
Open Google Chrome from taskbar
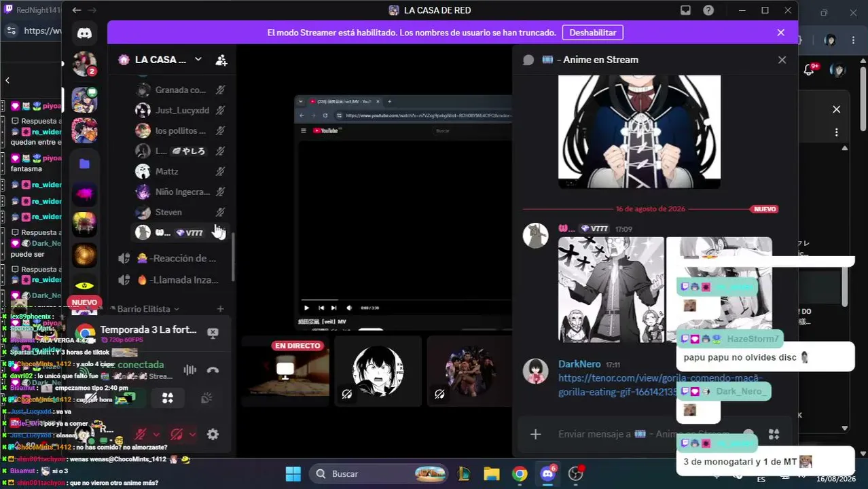(520, 474)
